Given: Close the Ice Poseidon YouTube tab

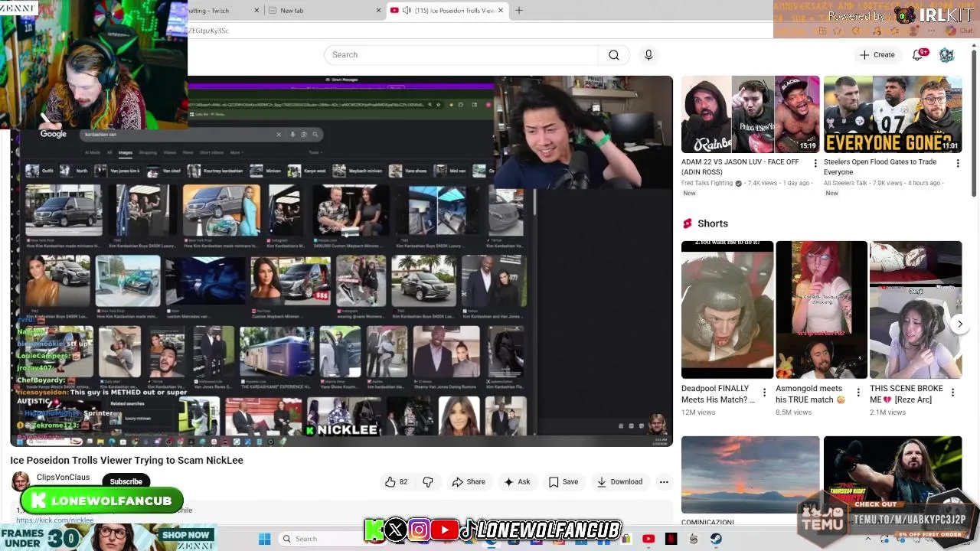Looking at the screenshot, I should (x=501, y=11).
